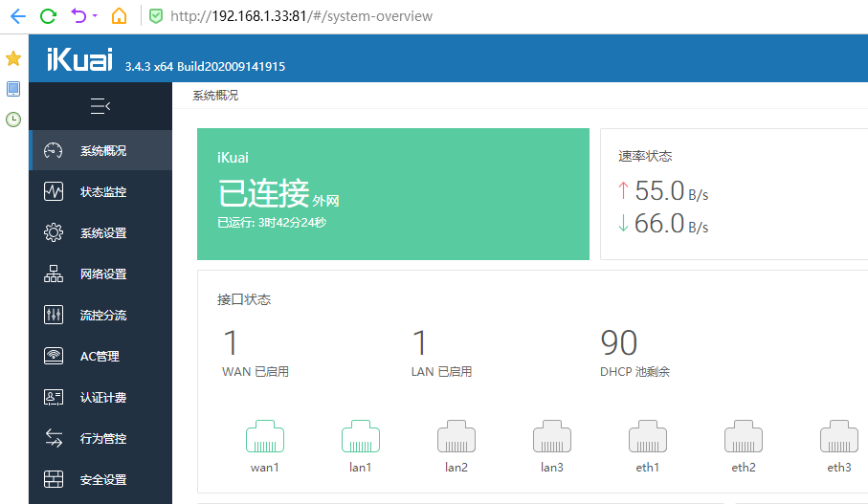Go to the browser home page icon

click(x=119, y=15)
